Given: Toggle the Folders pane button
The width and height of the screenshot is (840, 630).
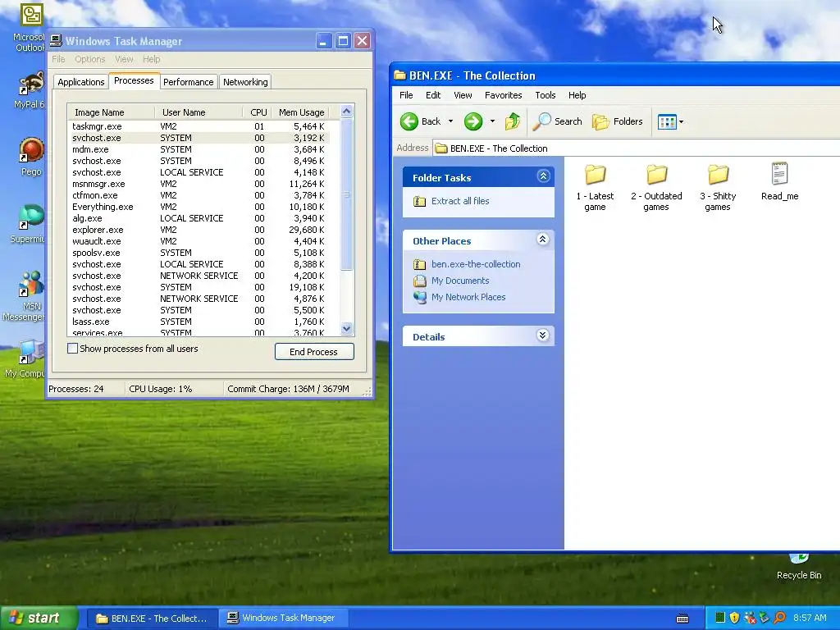Looking at the screenshot, I should tap(618, 121).
